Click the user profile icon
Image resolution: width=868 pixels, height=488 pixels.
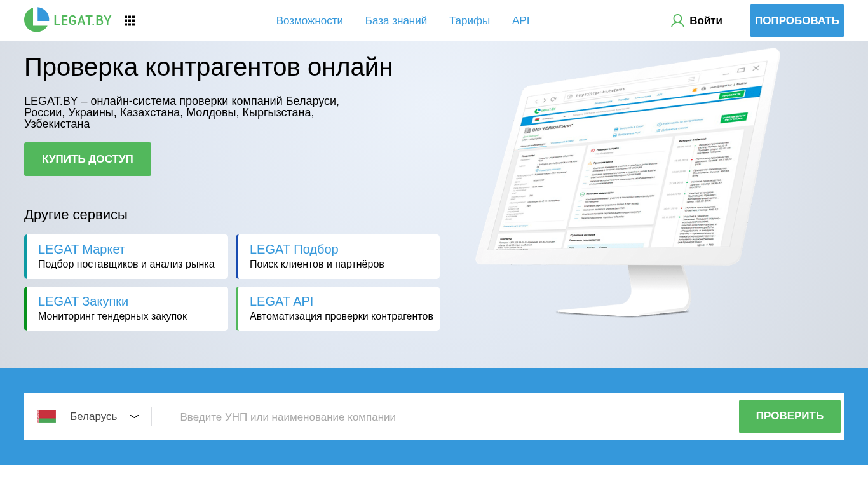point(677,21)
